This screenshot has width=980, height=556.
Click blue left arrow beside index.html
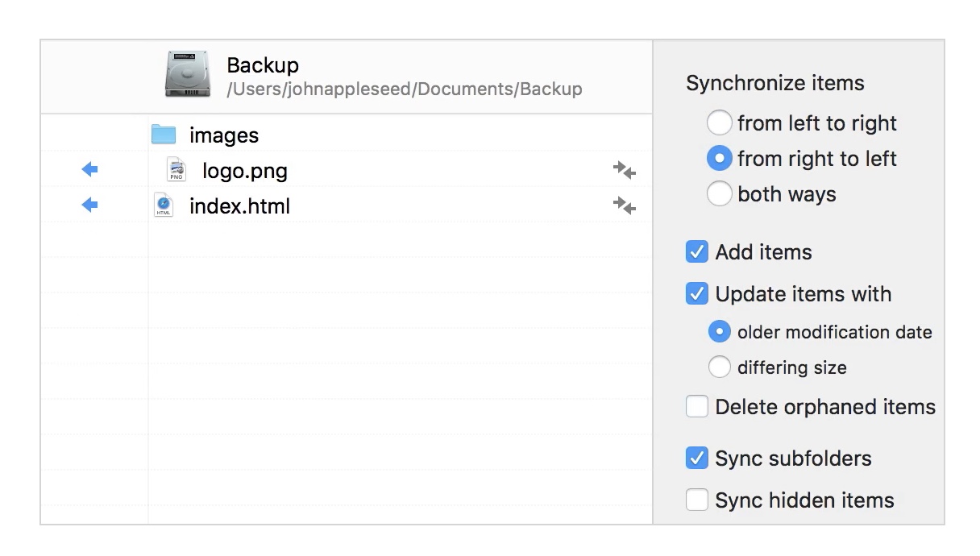click(x=89, y=205)
